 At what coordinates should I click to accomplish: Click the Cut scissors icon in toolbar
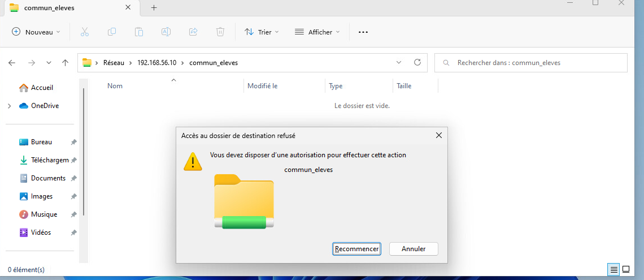(85, 32)
